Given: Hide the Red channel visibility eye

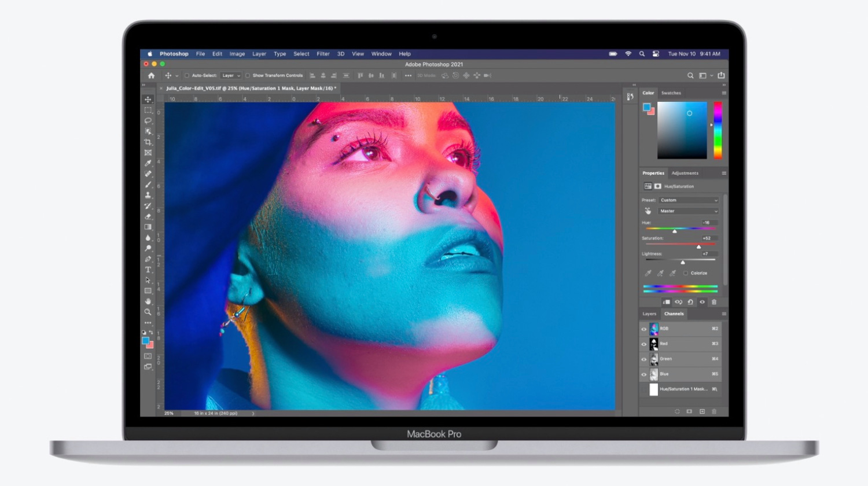Looking at the screenshot, I should (x=643, y=344).
